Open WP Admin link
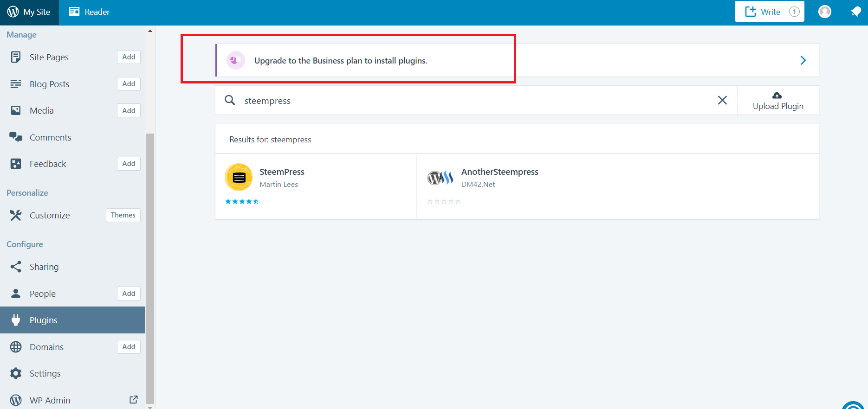Viewport: 868px width, 409px height. pyautogui.click(x=50, y=400)
